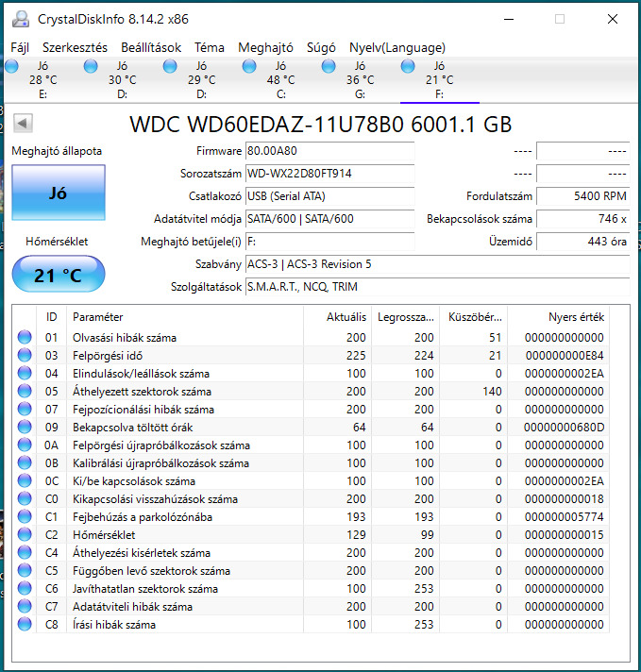Viewport: 641px width, 672px height.
Task: Click status orb for Fejbehúzás a parkolózónába
Action: coord(25,516)
